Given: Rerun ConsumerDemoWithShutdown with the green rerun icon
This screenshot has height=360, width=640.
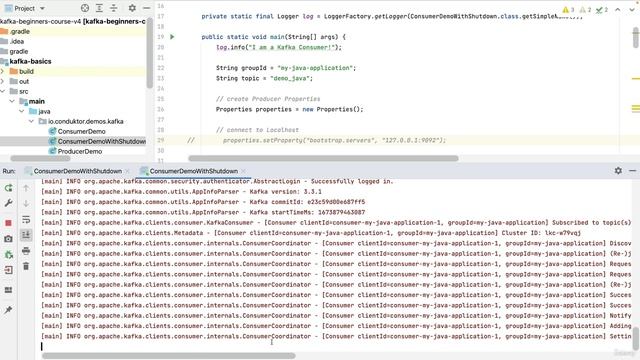Looking at the screenshot, I should 9,188.
